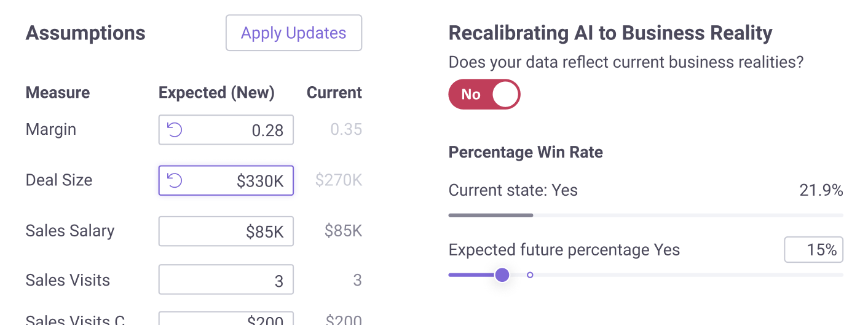The image size is (868, 325).
Task: Click the Apply Updates button
Action: coord(294,33)
